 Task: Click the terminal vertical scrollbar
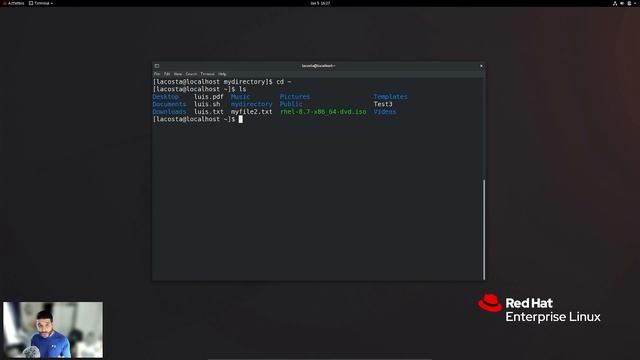point(484,229)
